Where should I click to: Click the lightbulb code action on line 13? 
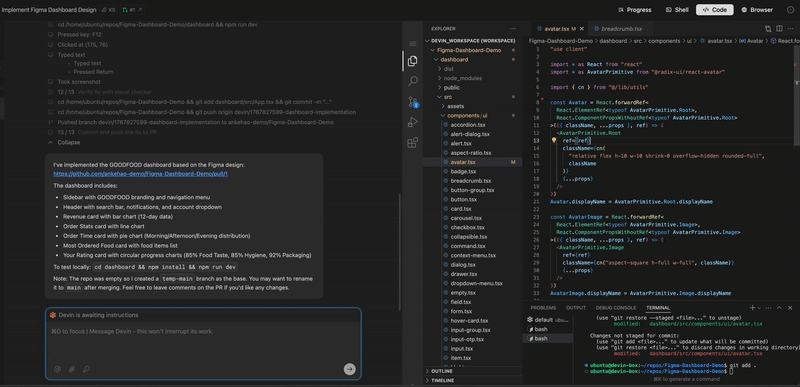(553, 140)
